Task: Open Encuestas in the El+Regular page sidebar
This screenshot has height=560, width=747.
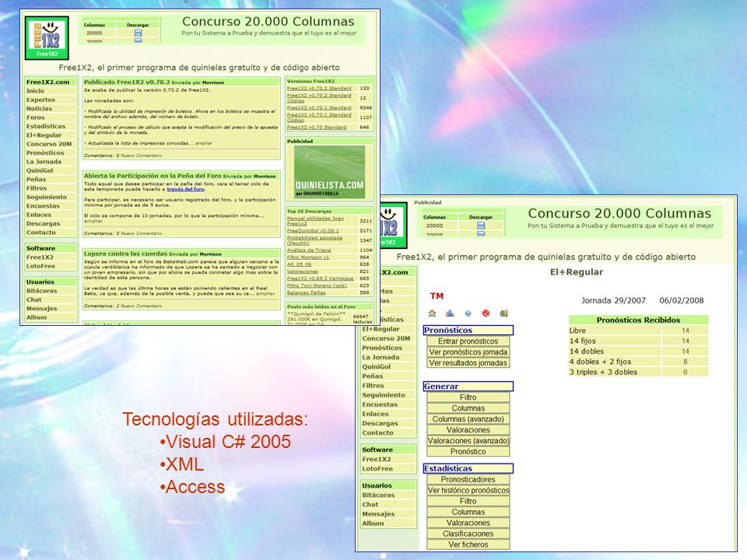Action: coord(380,404)
